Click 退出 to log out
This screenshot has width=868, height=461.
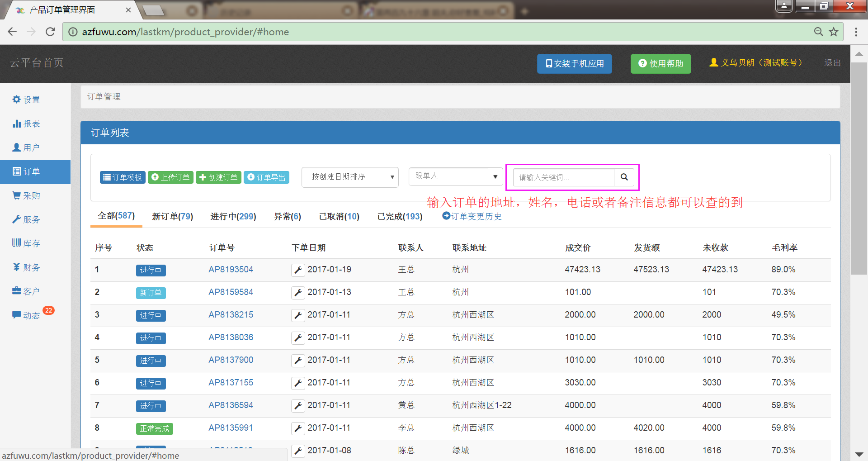click(832, 63)
